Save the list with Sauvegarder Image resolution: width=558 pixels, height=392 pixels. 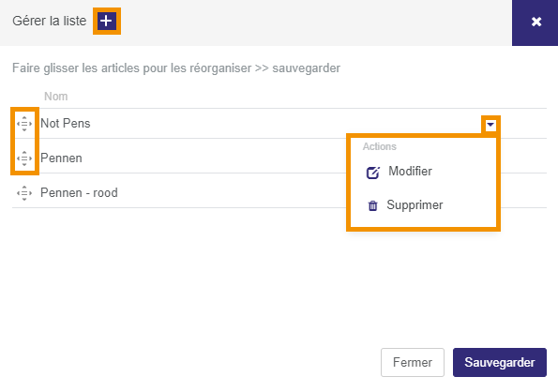tap(500, 362)
